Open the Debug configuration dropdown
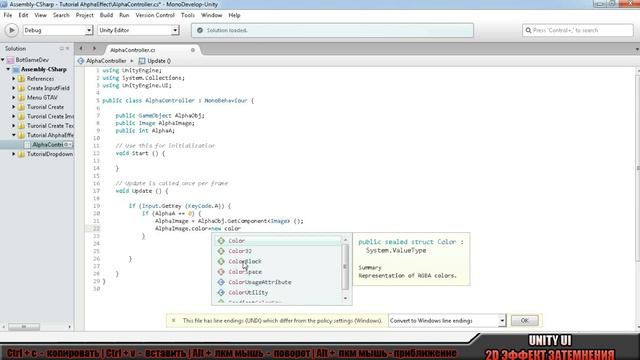 pyautogui.click(x=58, y=30)
